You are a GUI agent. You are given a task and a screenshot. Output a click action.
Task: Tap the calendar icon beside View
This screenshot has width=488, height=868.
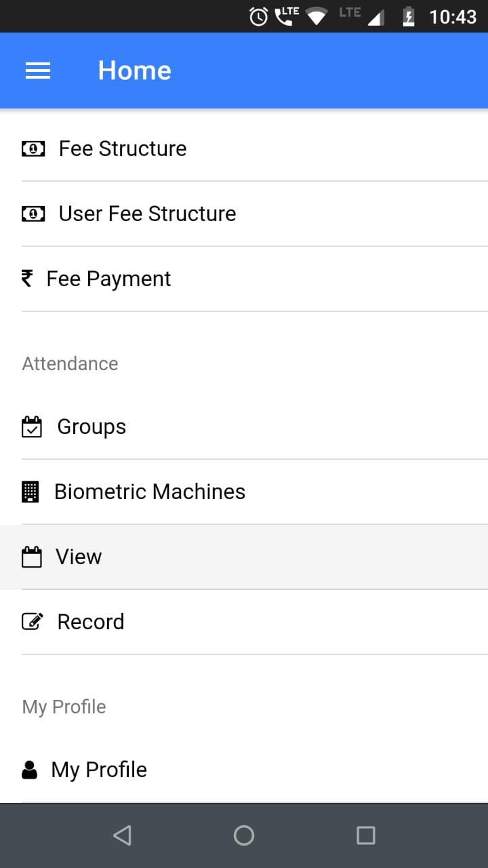[32, 557]
